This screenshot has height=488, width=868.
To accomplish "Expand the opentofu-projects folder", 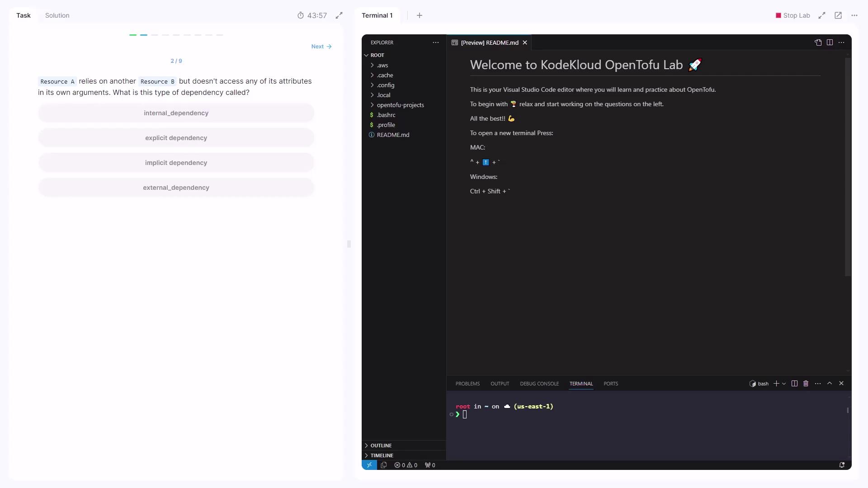I will point(400,105).
